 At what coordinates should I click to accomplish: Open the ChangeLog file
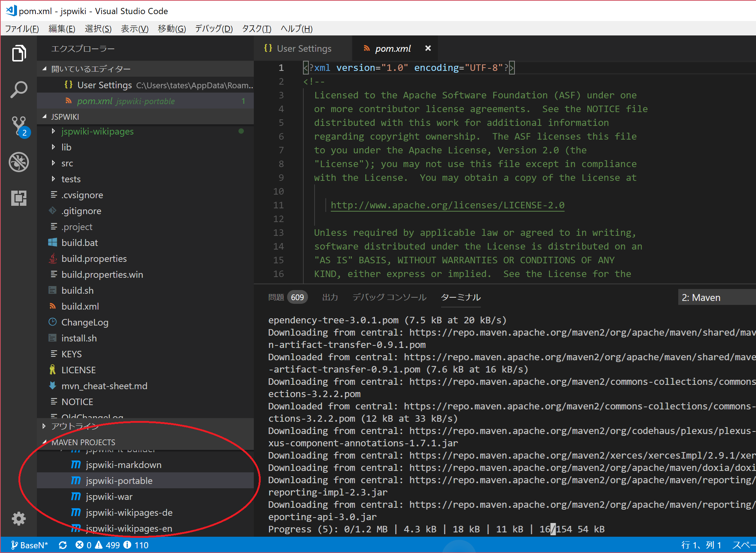[x=145, y=322]
